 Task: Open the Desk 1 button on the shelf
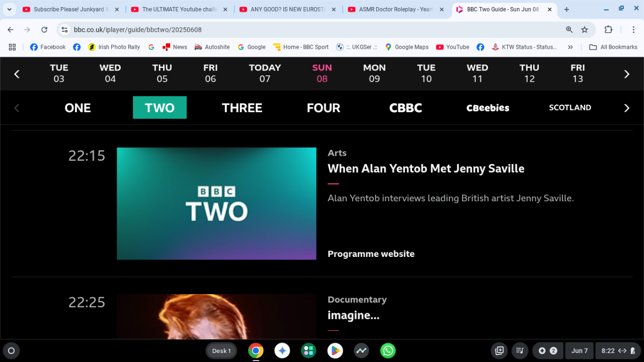coord(221,350)
